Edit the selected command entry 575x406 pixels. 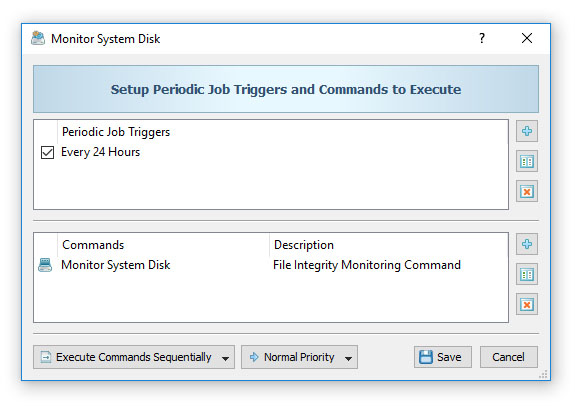527,274
